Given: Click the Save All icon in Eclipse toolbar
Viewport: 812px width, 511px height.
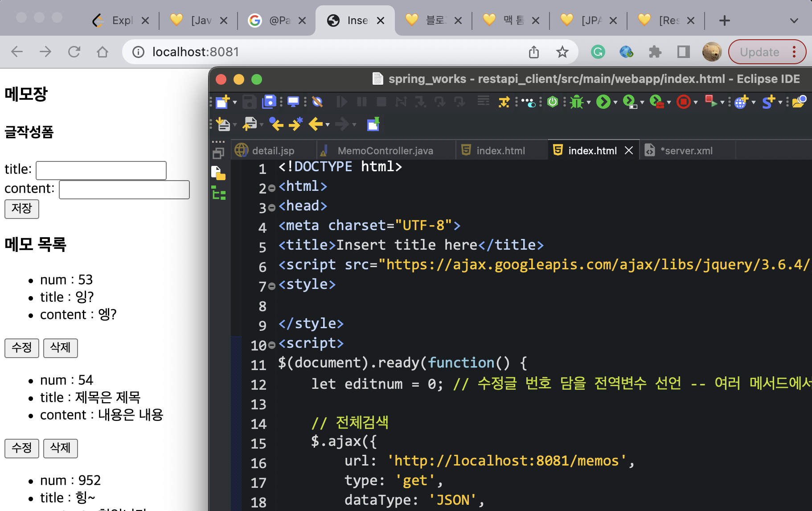Looking at the screenshot, I should pos(269,102).
